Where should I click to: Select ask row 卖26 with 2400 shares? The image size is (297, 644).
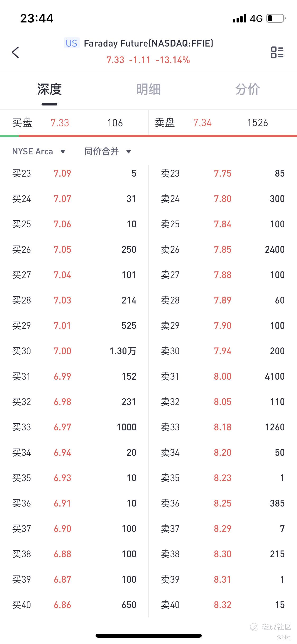click(223, 249)
